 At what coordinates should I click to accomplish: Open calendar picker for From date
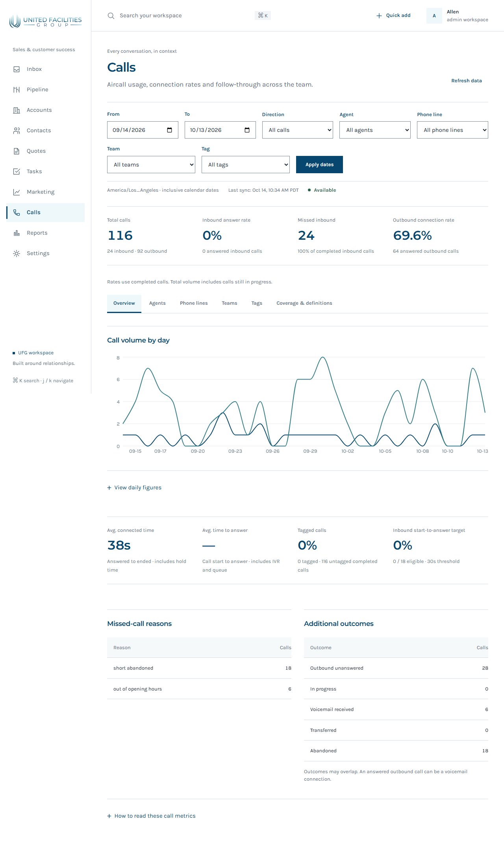click(170, 130)
